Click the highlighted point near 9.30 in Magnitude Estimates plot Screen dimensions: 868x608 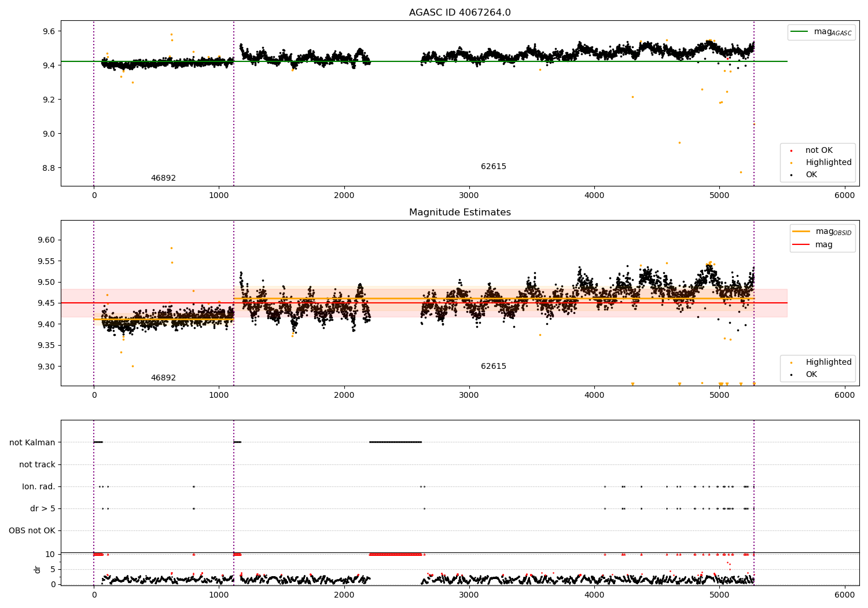coord(133,366)
